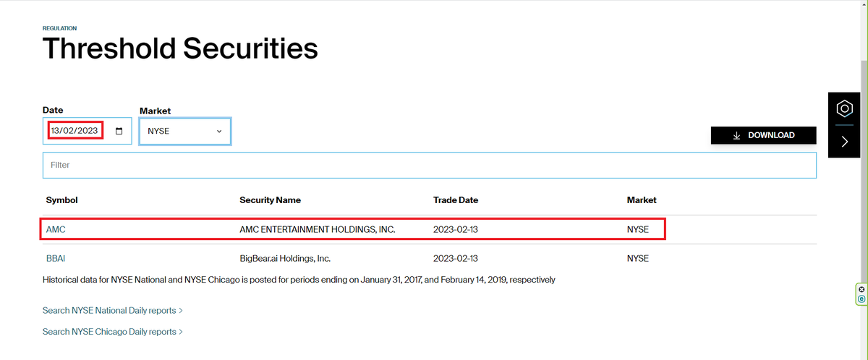868x360 pixels.
Task: Click the Date input showing 13/02/2023
Action: coord(88,131)
